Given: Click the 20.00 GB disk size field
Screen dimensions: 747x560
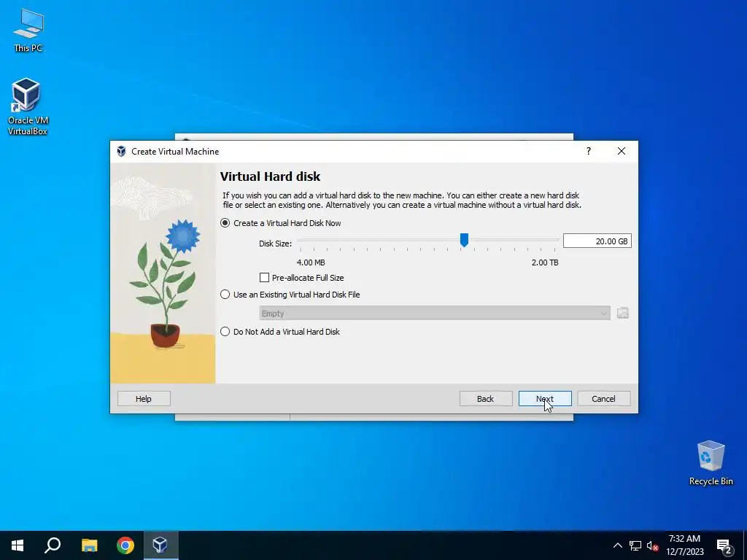Looking at the screenshot, I should click(x=597, y=241).
